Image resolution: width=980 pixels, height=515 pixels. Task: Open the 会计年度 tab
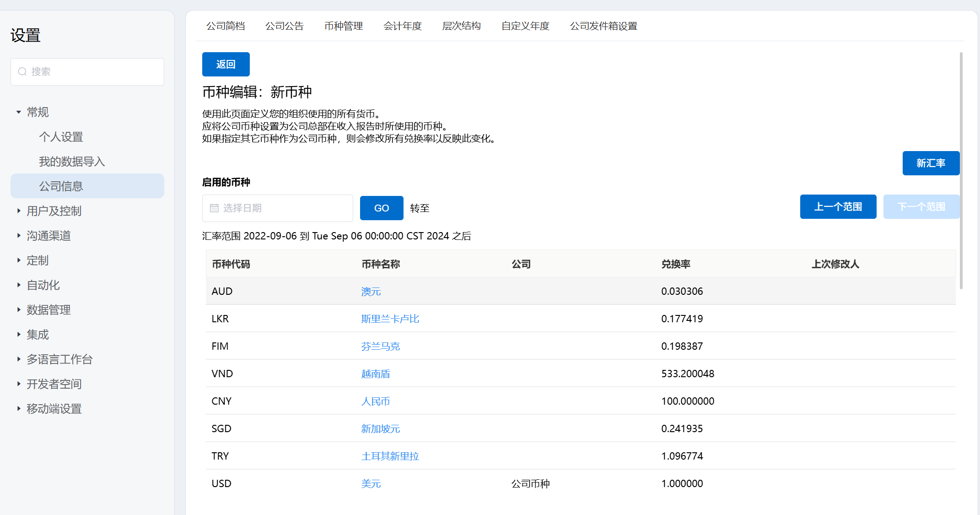402,26
